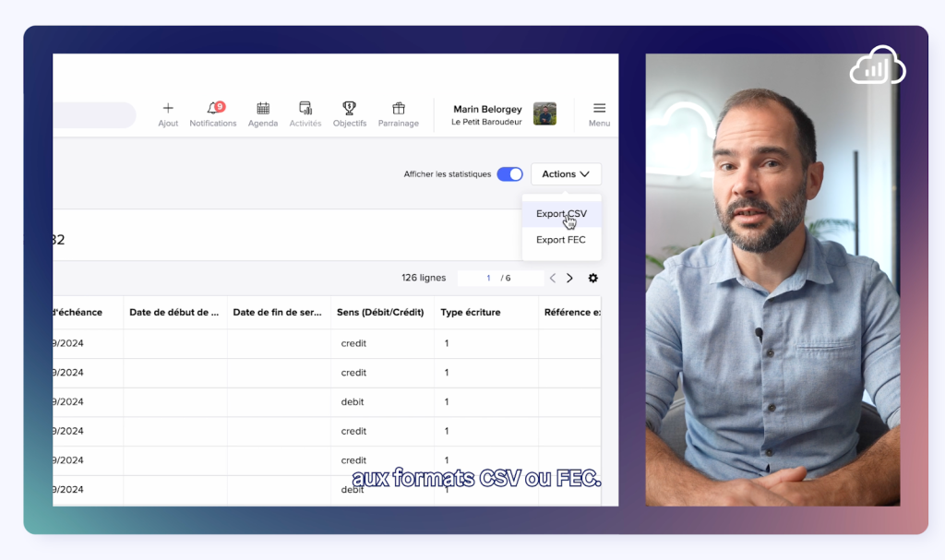The width and height of the screenshot is (945, 560).
Task: Select Export CSV from menu
Action: (561, 214)
